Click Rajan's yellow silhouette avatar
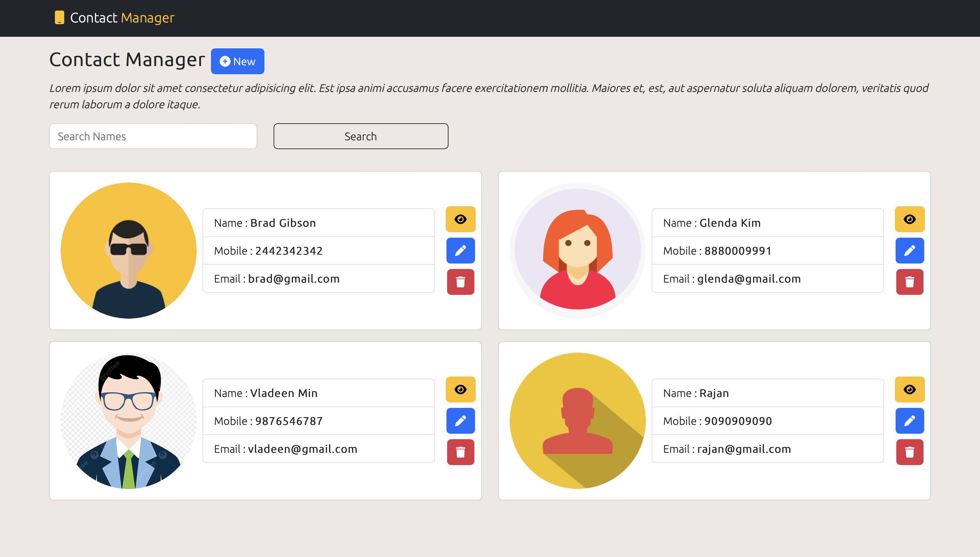The image size is (980, 557). (x=577, y=421)
